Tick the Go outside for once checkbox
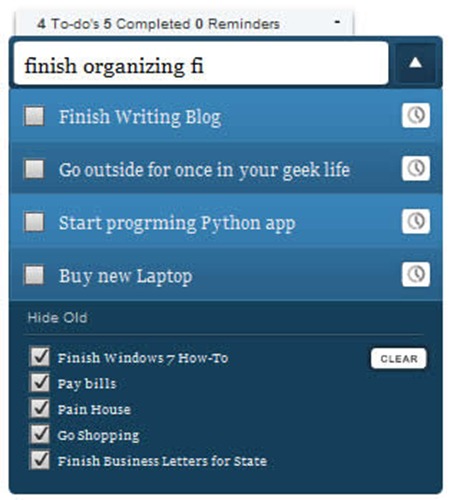The height and width of the screenshot is (500, 450). coord(34,169)
